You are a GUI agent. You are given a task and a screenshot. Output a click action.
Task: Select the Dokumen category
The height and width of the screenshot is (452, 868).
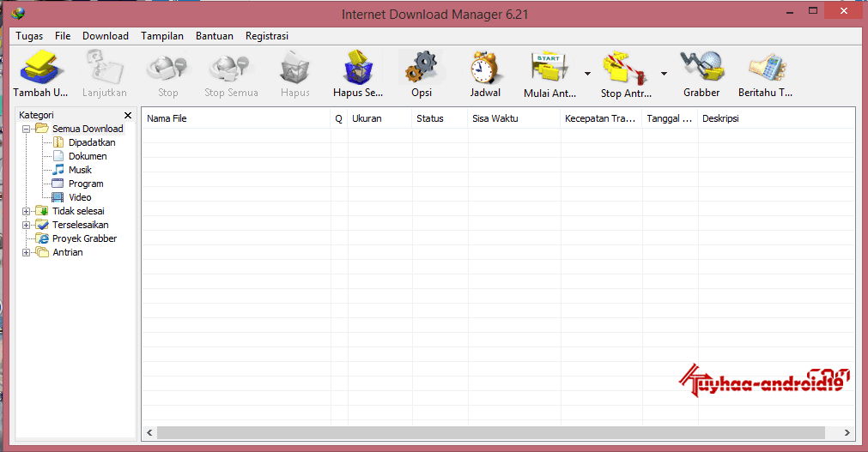click(x=88, y=156)
